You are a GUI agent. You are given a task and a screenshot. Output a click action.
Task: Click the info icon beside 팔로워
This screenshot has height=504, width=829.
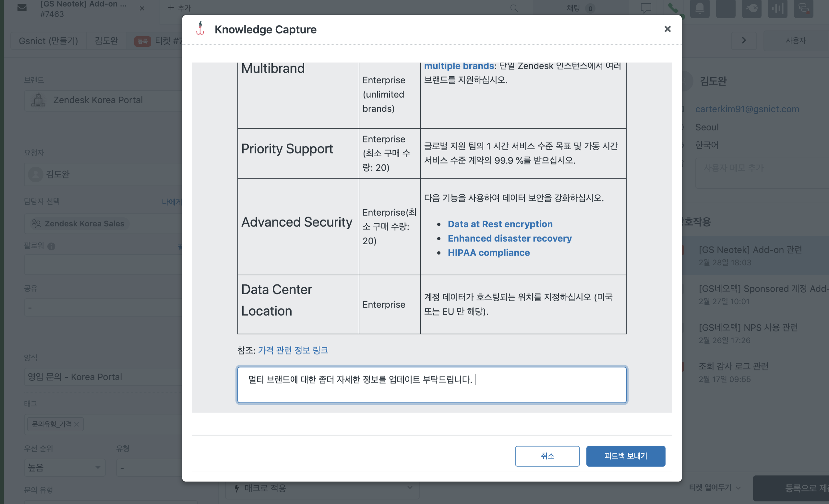[x=51, y=246]
